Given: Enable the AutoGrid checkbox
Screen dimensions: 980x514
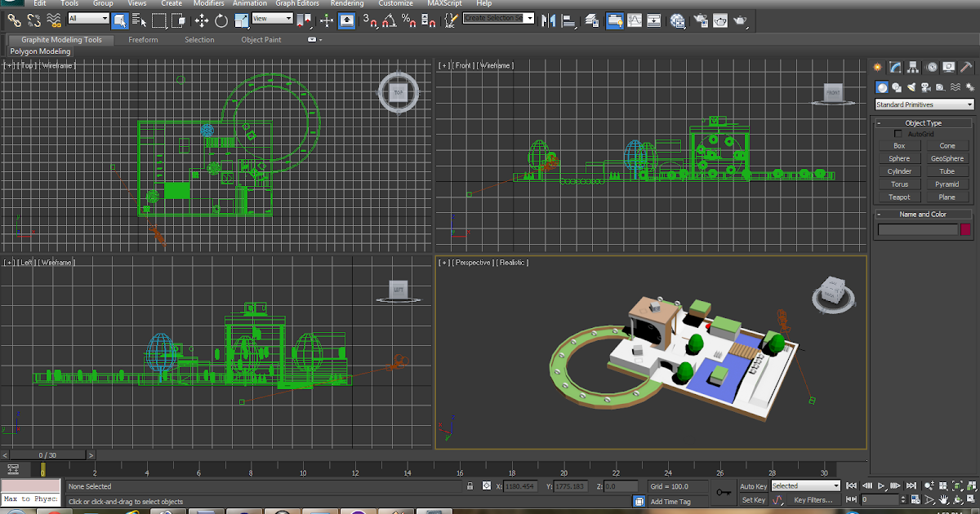Looking at the screenshot, I should tap(898, 134).
